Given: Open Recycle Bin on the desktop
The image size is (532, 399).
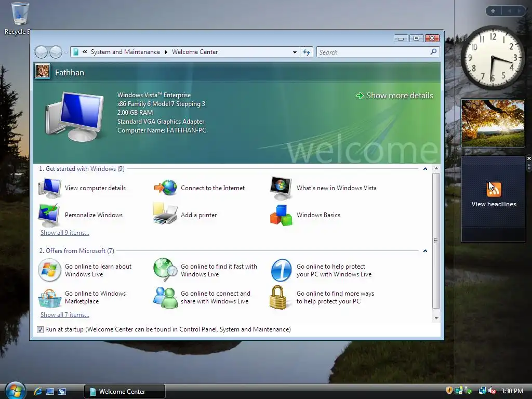Looking at the screenshot, I should (x=19, y=19).
